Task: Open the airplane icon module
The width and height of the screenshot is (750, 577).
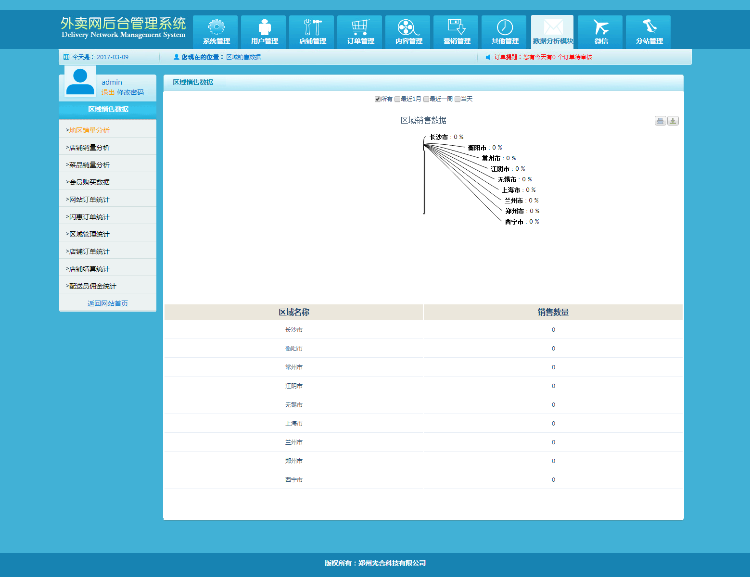Action: [601, 28]
